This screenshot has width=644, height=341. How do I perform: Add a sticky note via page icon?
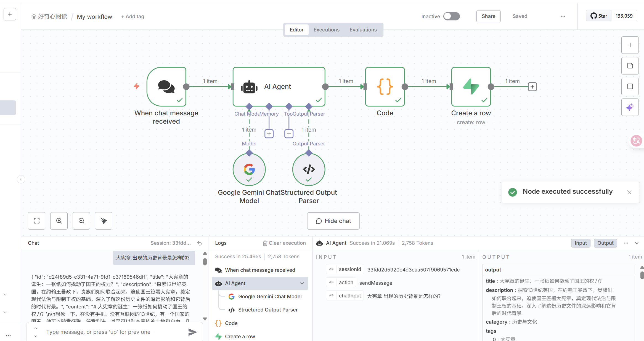(630, 66)
